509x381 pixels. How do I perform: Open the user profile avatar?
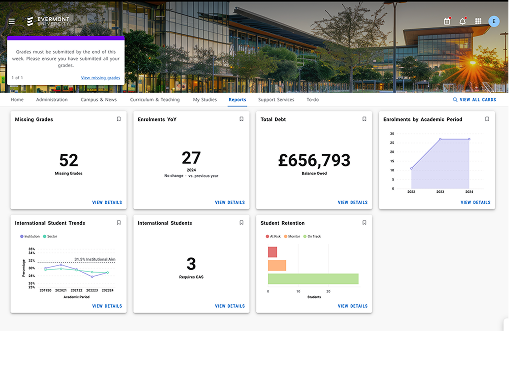[x=494, y=21]
